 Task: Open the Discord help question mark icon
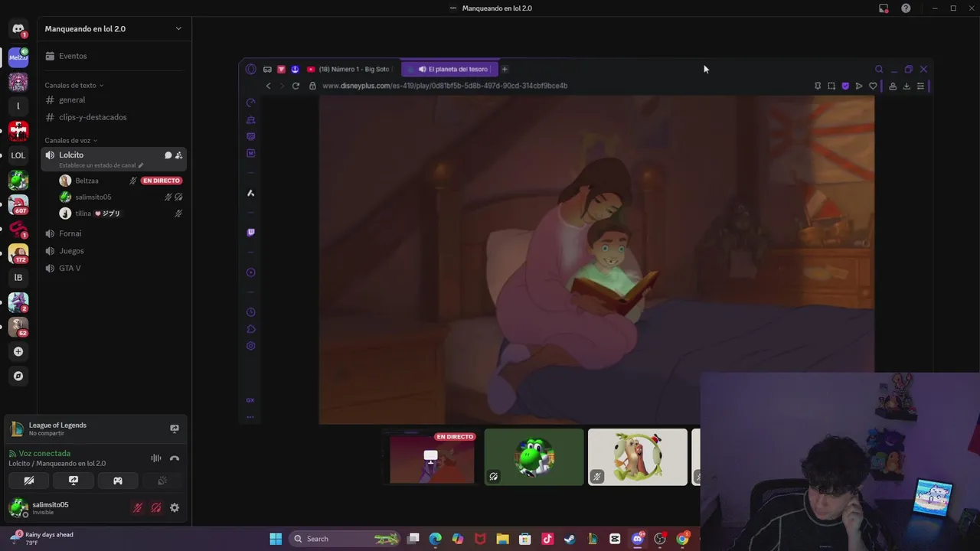click(x=906, y=8)
